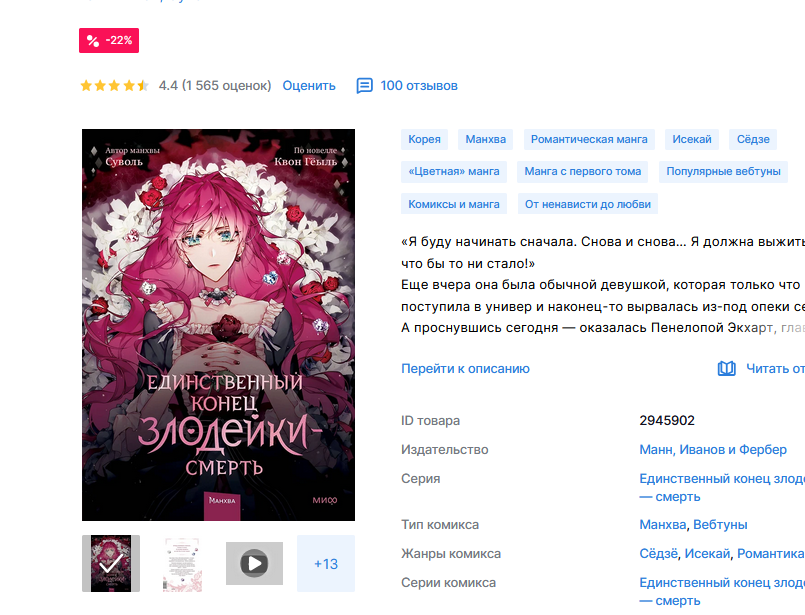Play the product video thumbnail
805x615 pixels.
pos(254,564)
